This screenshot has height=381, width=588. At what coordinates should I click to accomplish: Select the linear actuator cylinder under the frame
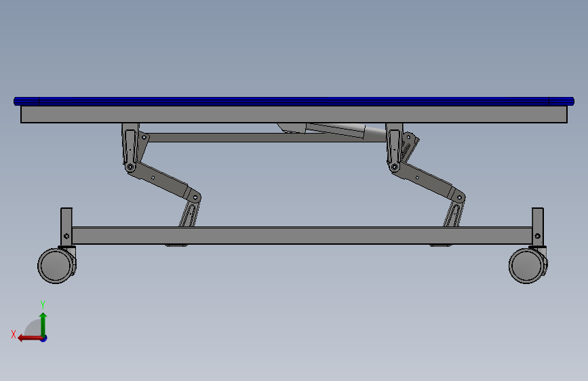tap(335, 129)
